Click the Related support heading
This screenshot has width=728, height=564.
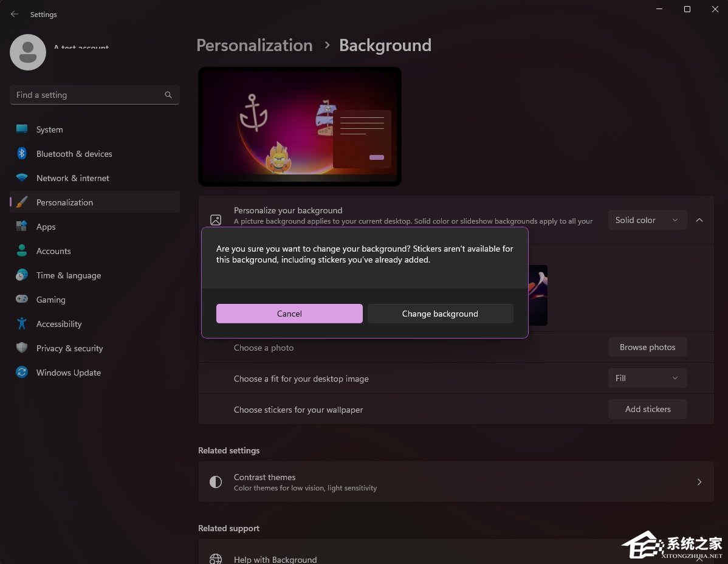coord(229,528)
